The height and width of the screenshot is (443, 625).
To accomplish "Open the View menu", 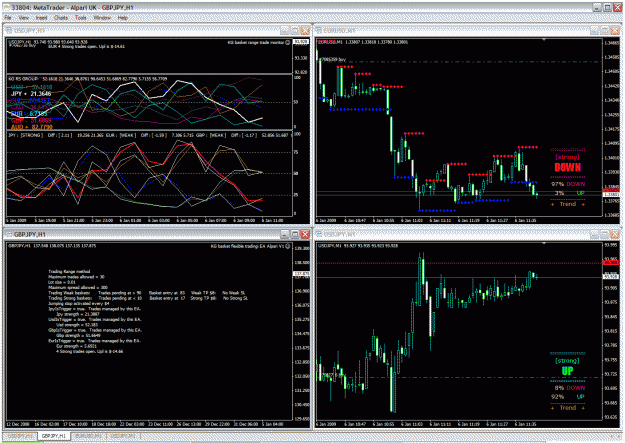I will pos(24,18).
